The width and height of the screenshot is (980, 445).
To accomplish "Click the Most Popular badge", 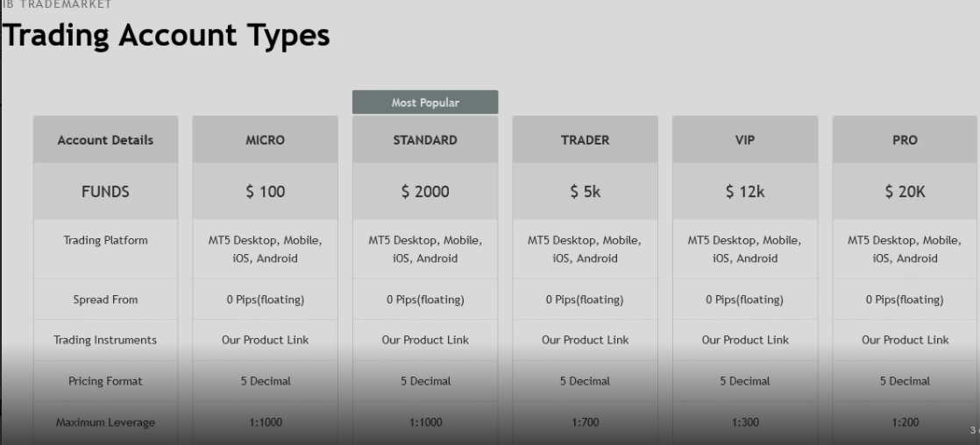I will tap(425, 102).
